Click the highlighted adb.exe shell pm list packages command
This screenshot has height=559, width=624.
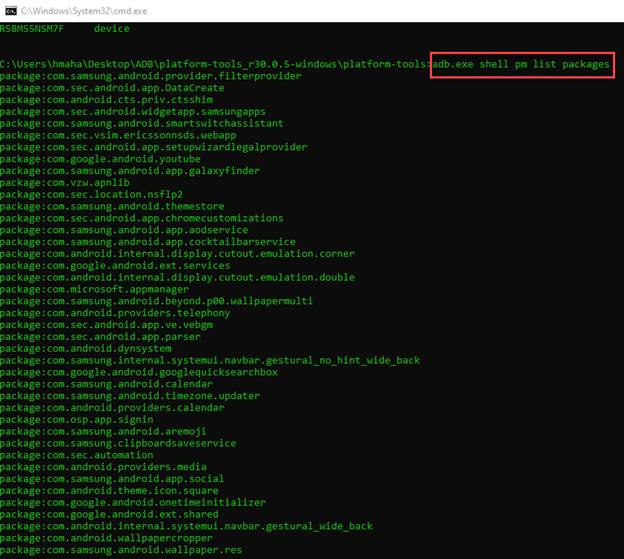tap(521, 64)
